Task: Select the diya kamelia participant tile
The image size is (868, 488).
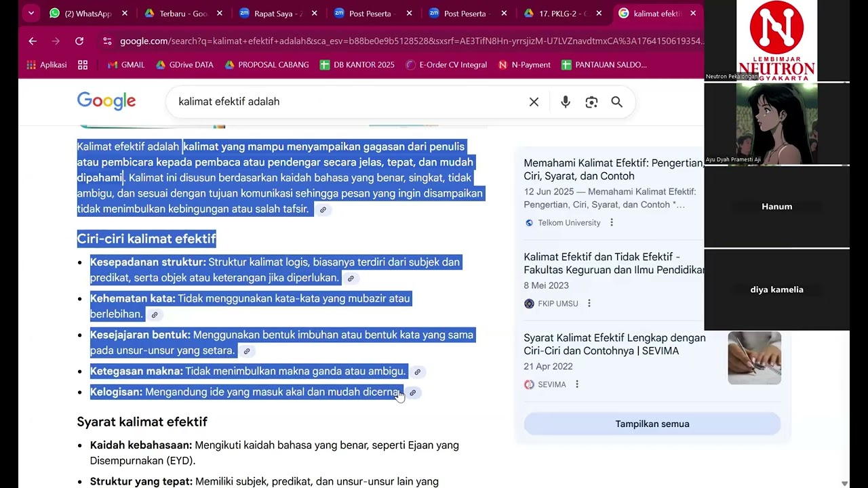Action: click(x=776, y=289)
